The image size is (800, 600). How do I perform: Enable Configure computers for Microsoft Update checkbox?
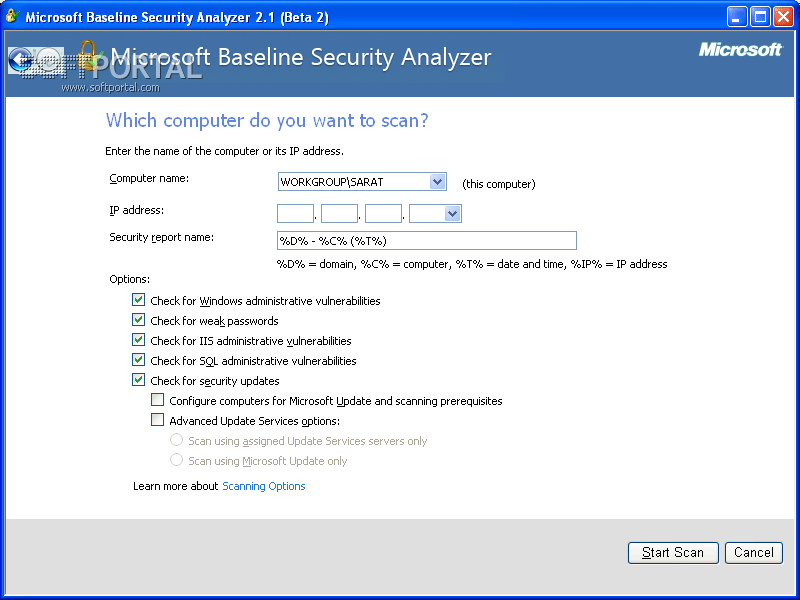click(x=158, y=399)
